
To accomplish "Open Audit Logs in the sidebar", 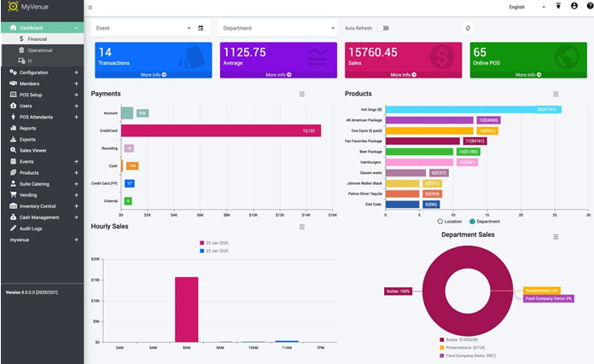I will [31, 228].
